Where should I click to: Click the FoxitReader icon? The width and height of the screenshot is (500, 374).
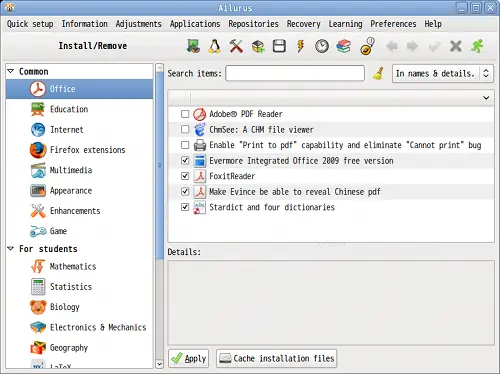coord(200,176)
